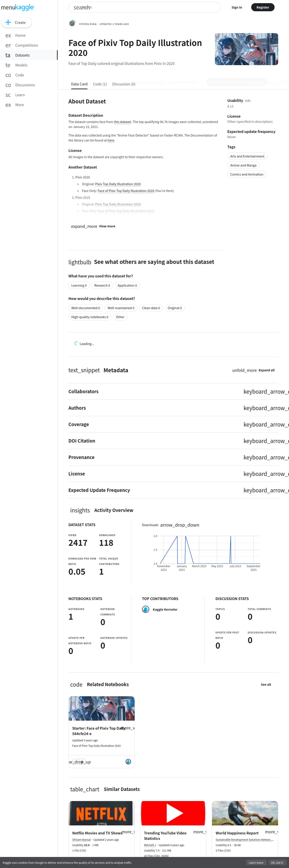The image size is (289, 868).
Task: Click Learn more in cookie banner
Action: (x=256, y=863)
